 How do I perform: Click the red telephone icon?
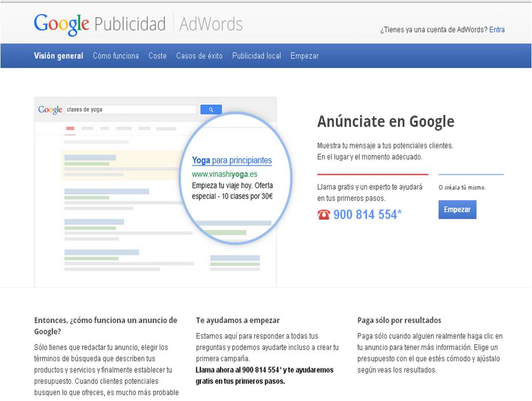323,215
